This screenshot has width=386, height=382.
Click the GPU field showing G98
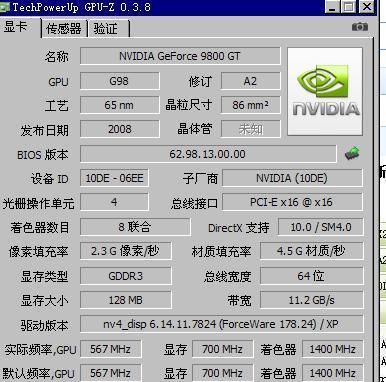pyautogui.click(x=119, y=81)
